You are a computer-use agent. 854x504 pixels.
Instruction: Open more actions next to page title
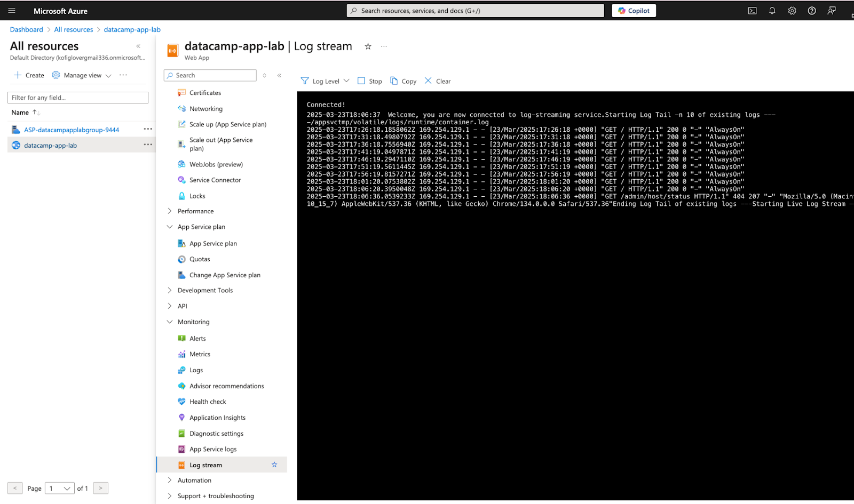coord(384,46)
